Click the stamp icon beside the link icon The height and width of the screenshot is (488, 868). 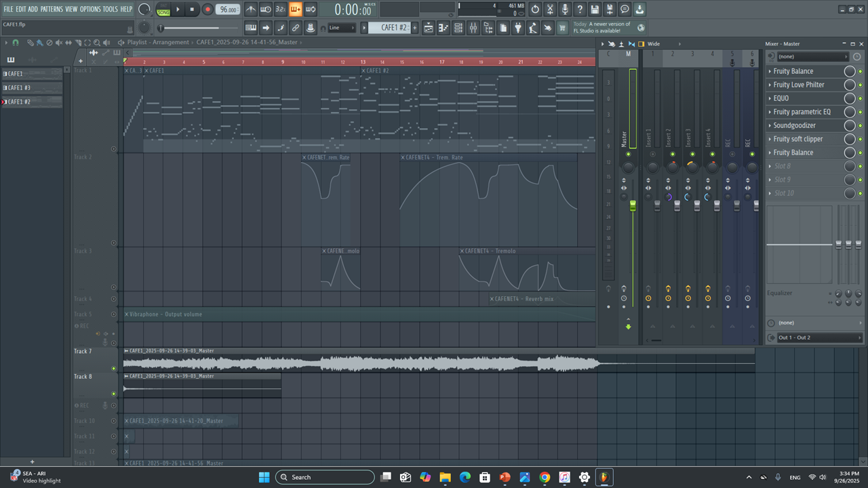(x=311, y=28)
